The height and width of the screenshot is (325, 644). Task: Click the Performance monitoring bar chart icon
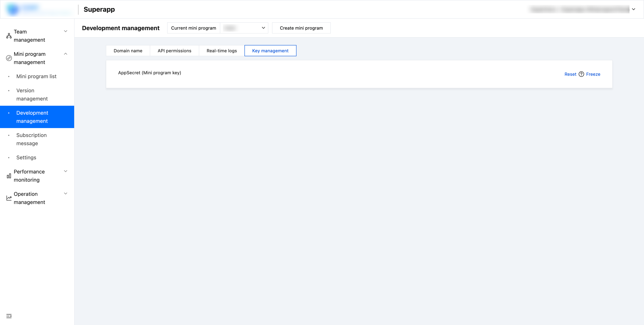[9, 176]
